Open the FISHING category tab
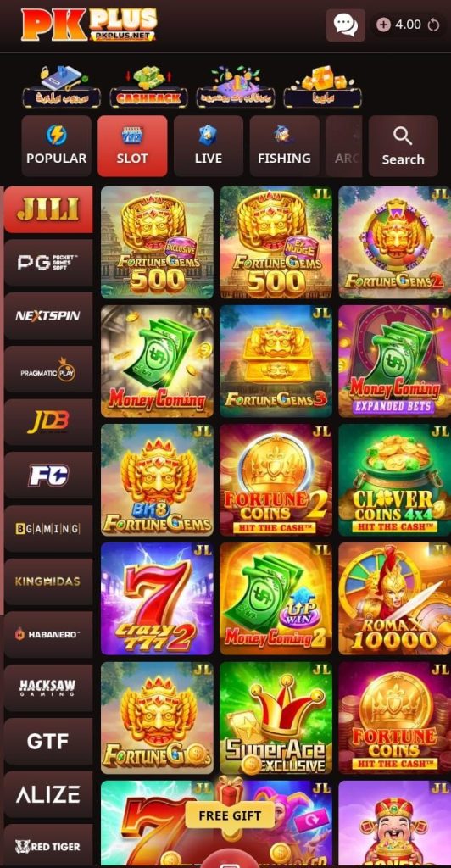 [285, 146]
